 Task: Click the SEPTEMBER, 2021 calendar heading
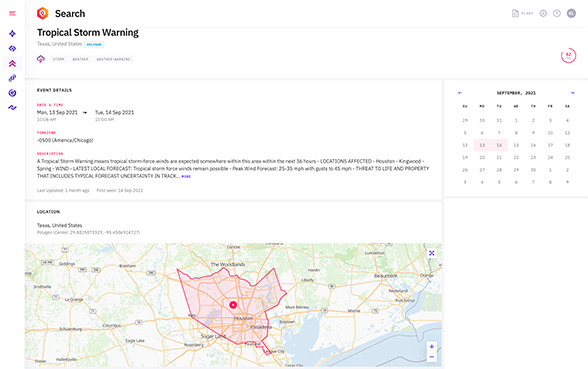(516, 93)
